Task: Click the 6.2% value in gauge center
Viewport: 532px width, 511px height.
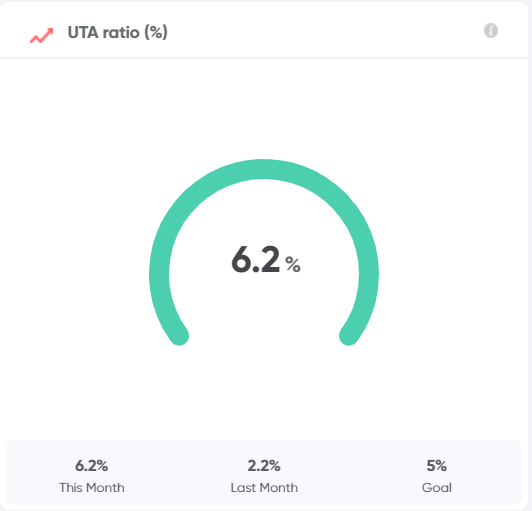Action: coord(266,260)
